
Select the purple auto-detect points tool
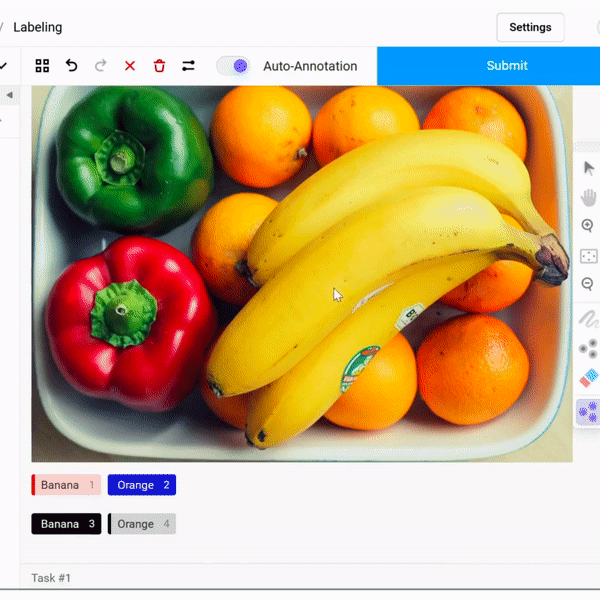pos(588,412)
